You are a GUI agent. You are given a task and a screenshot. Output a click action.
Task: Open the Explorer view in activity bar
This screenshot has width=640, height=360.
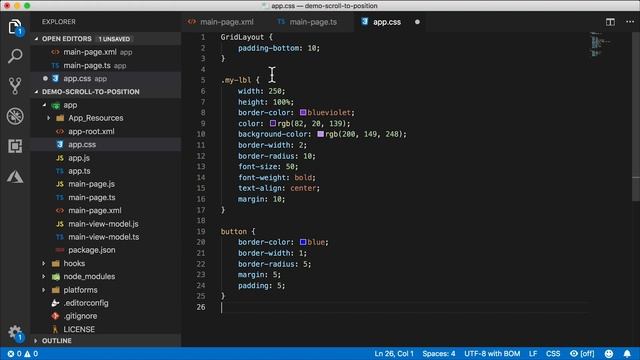point(15,28)
